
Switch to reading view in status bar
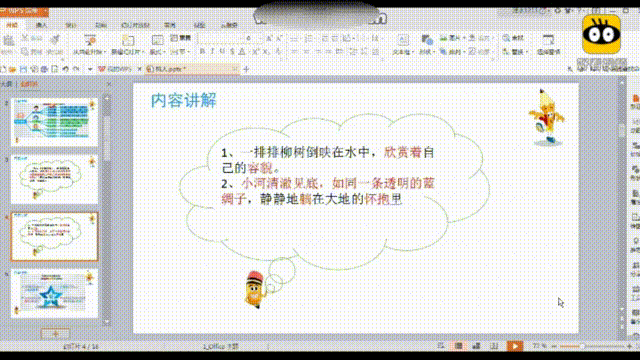pos(494,346)
